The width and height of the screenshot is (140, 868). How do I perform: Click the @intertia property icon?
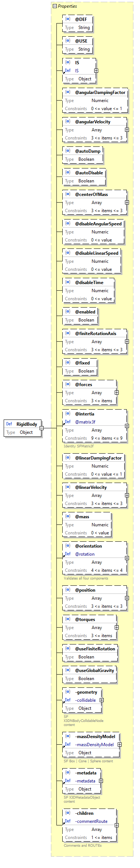tap(68, 414)
